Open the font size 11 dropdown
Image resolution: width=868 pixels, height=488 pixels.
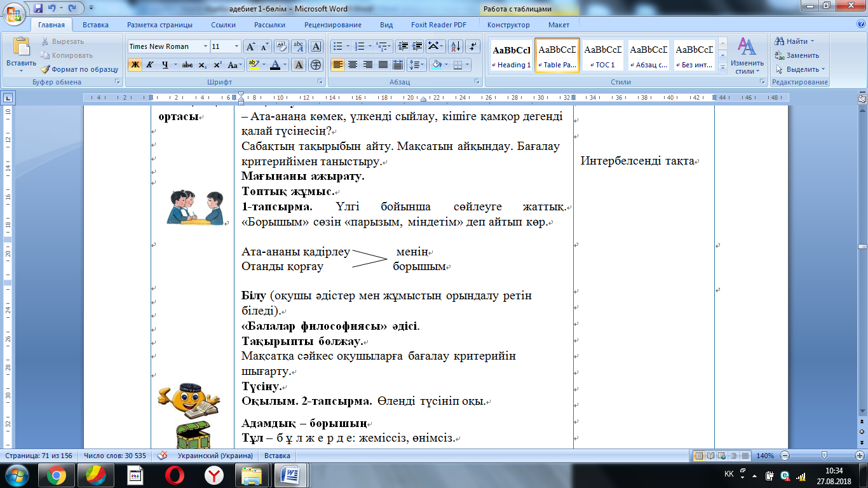click(x=237, y=46)
